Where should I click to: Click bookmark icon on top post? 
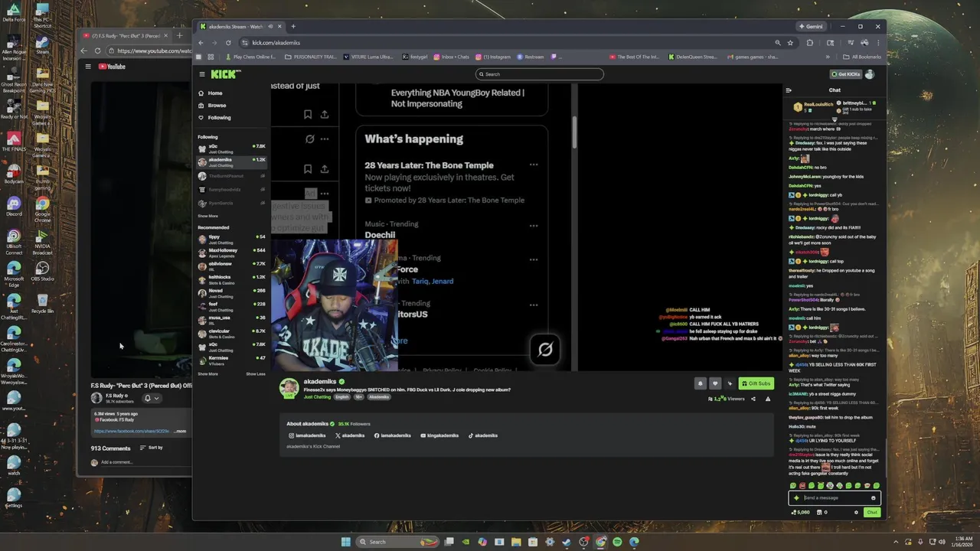[x=308, y=115]
